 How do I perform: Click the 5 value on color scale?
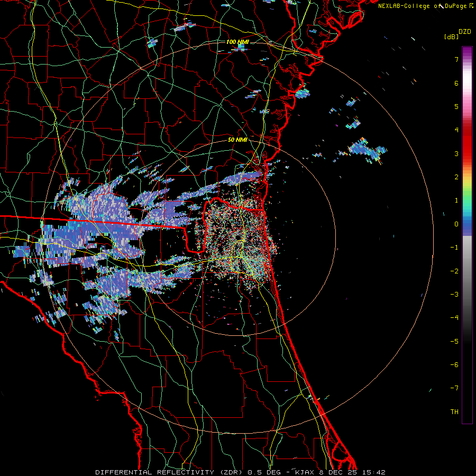[x=456, y=106]
